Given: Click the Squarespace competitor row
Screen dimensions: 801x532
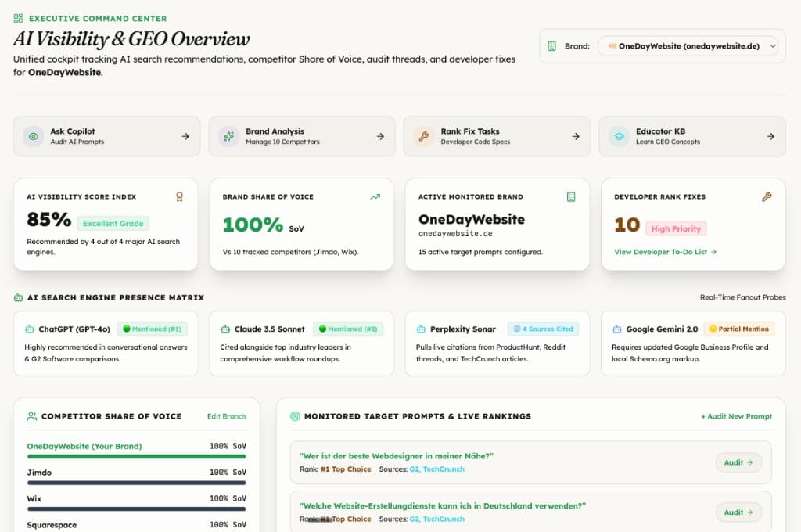Looking at the screenshot, I should 136,525.
